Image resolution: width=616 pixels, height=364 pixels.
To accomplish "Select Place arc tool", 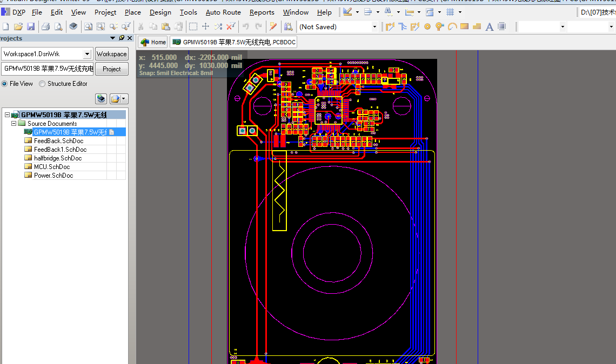I will click(452, 26).
